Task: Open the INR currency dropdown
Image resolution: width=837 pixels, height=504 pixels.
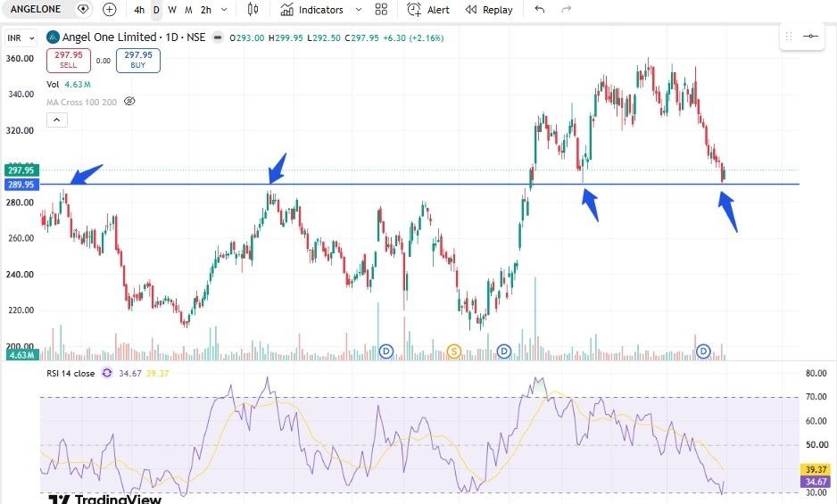Action: point(21,37)
